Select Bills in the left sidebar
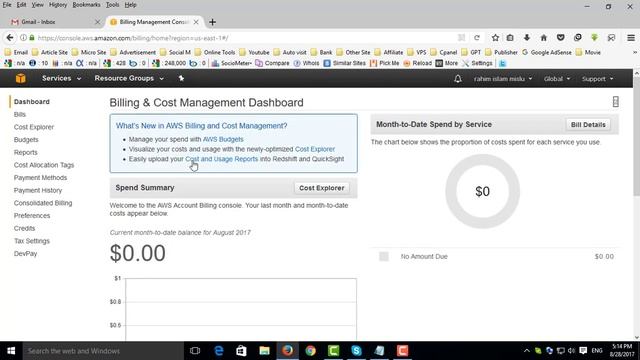This screenshot has height=360, width=640. (x=20, y=114)
